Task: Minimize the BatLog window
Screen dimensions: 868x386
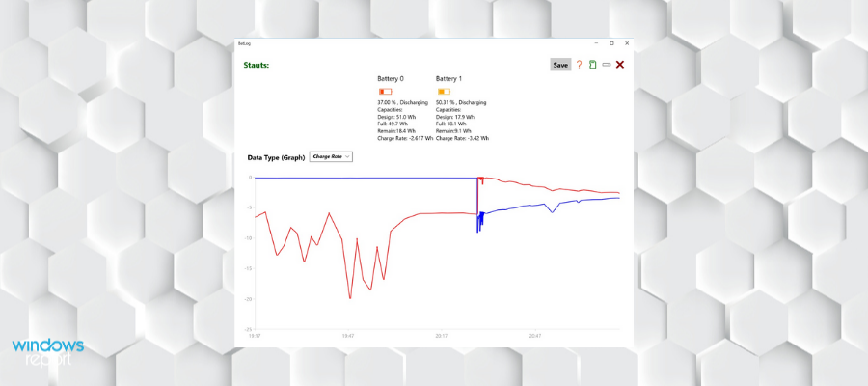Action: point(596,43)
